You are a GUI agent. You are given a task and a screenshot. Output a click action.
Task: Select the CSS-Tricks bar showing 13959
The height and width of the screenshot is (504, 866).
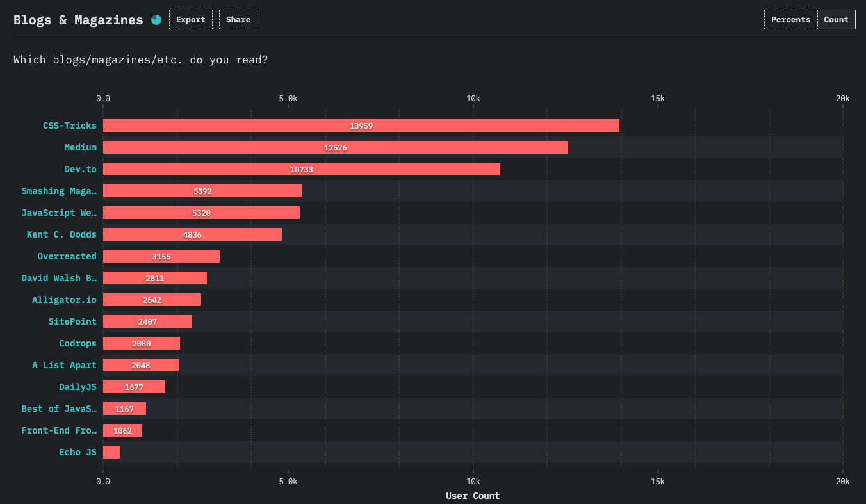[361, 126]
